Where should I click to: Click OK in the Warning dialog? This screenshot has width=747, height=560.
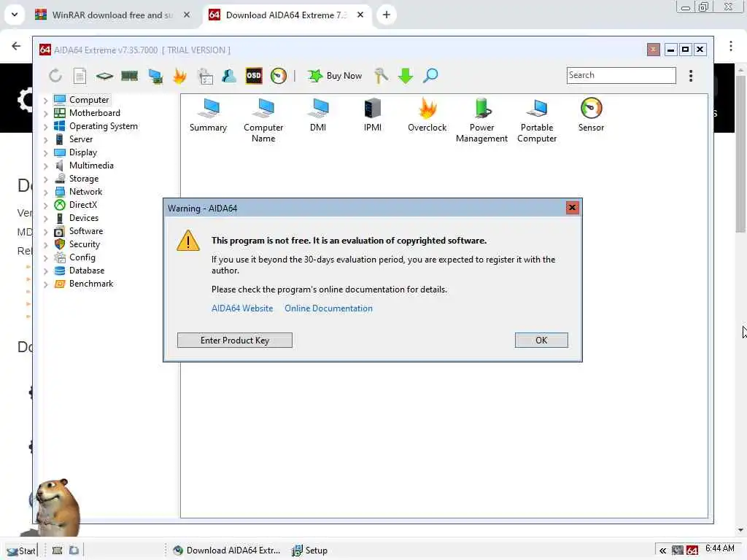click(541, 340)
